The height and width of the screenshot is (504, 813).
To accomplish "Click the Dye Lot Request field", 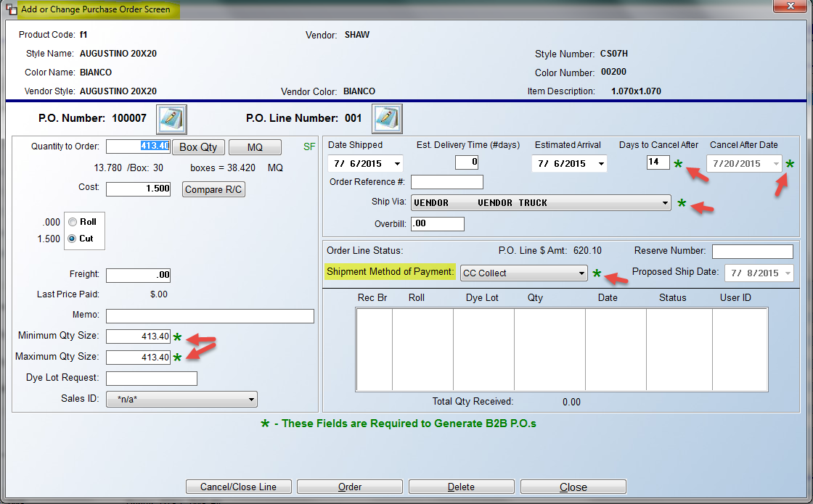I will tap(152, 379).
